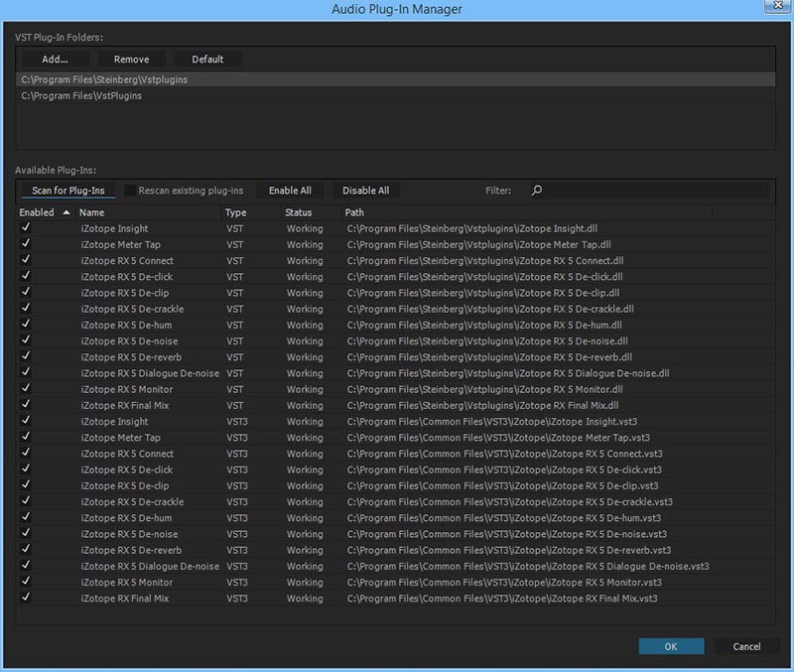Uncheck iZotope RX 5 De-hum VST checkbox
Screen dimensions: 794x672
coord(26,325)
